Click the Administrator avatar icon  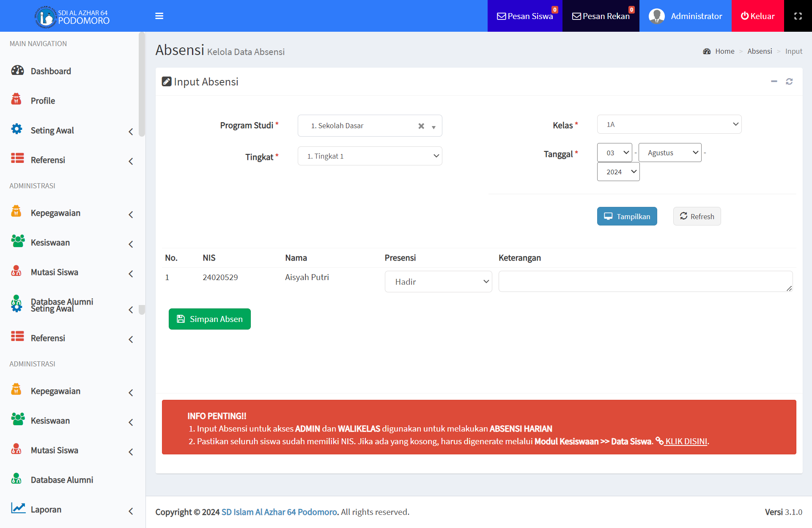656,16
